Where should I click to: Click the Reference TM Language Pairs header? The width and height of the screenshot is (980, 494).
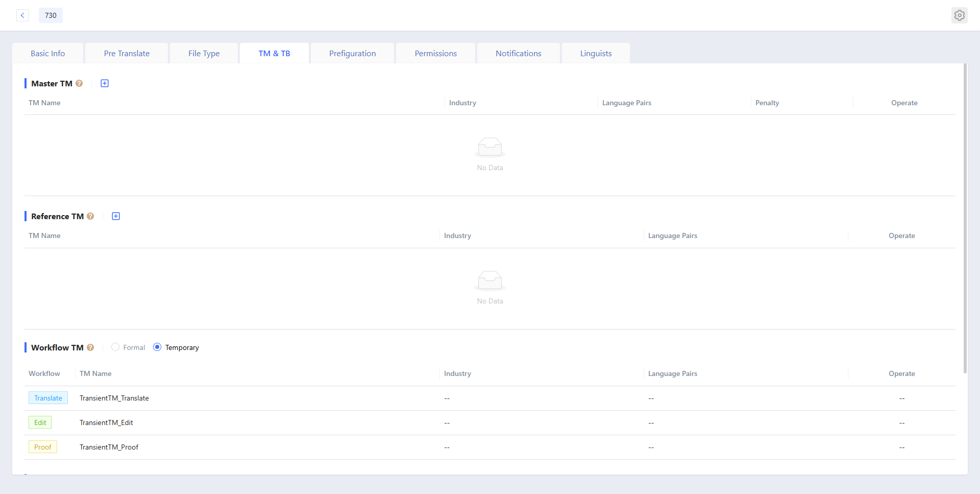[673, 236]
